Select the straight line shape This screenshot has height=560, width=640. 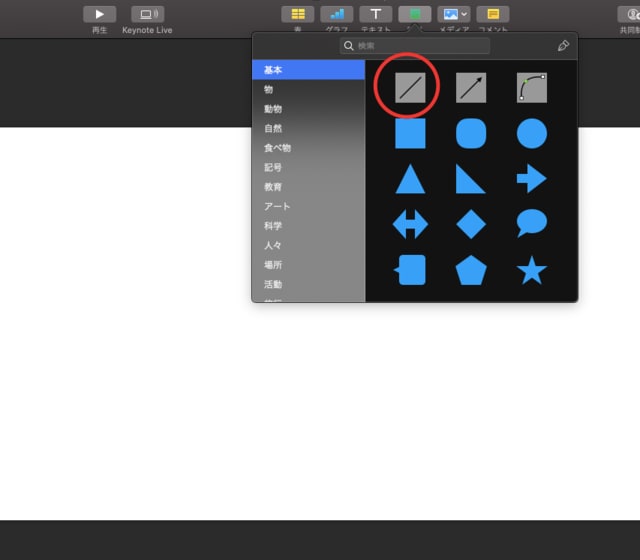tap(410, 88)
